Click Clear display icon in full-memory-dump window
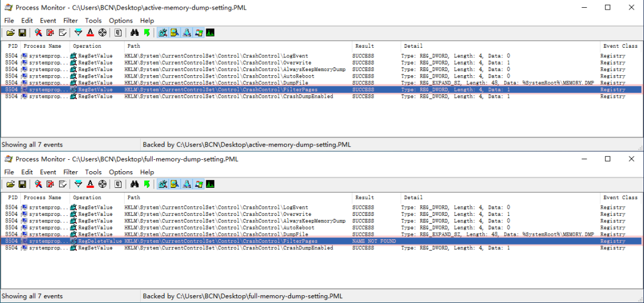644x303 pixels. click(63, 184)
